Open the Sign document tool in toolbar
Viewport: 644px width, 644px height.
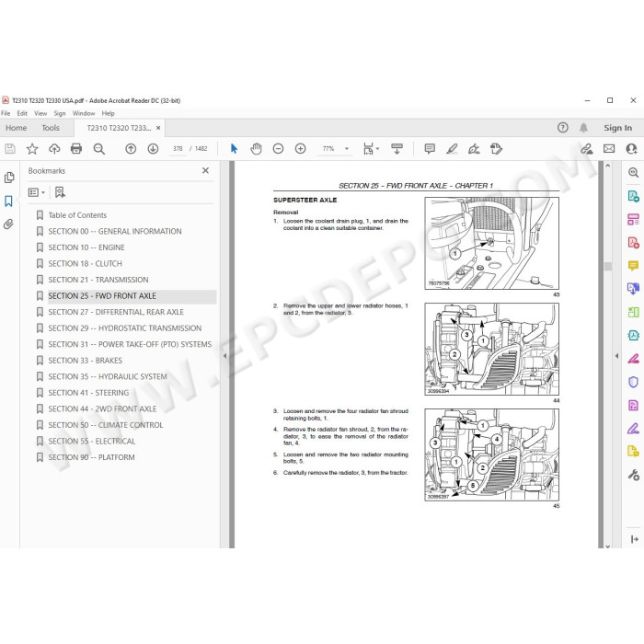point(474,149)
